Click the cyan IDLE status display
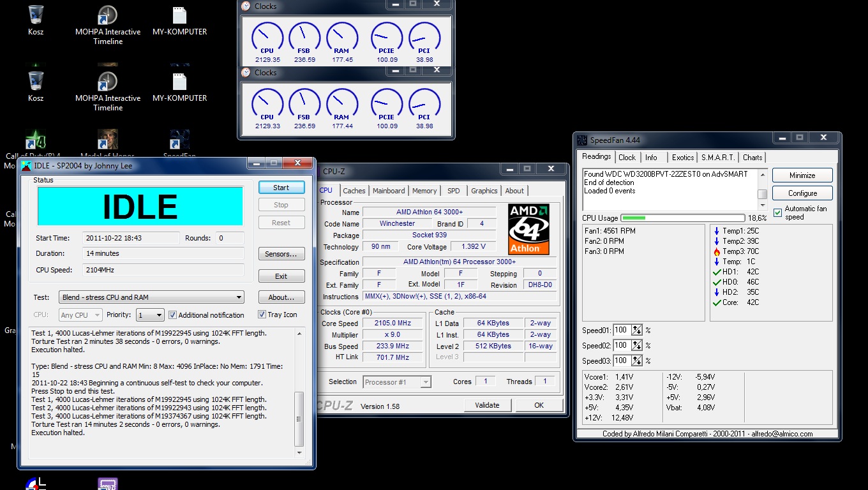 click(x=140, y=206)
